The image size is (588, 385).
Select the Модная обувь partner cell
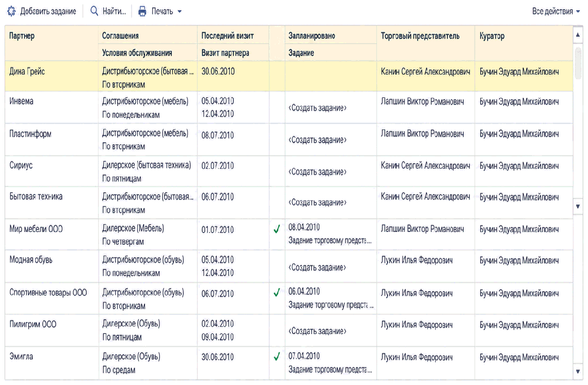click(x=51, y=266)
